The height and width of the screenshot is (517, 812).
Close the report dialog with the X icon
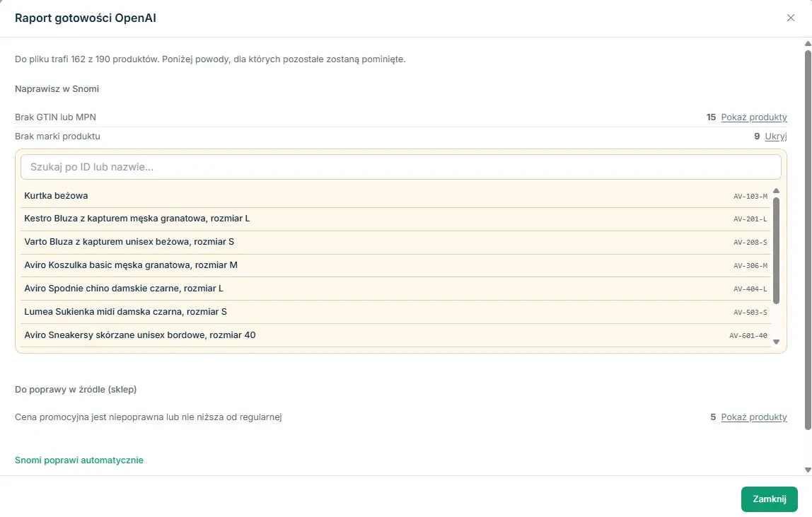[790, 18]
